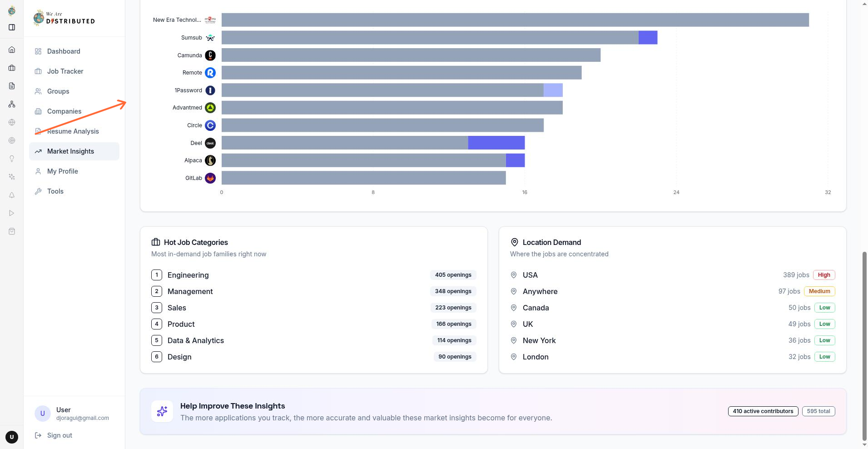Go to Groups in the sidebar
868x449 pixels.
(74, 91)
